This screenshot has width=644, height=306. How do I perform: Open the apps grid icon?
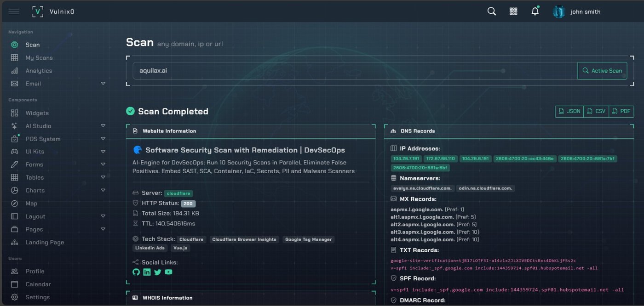coord(513,11)
